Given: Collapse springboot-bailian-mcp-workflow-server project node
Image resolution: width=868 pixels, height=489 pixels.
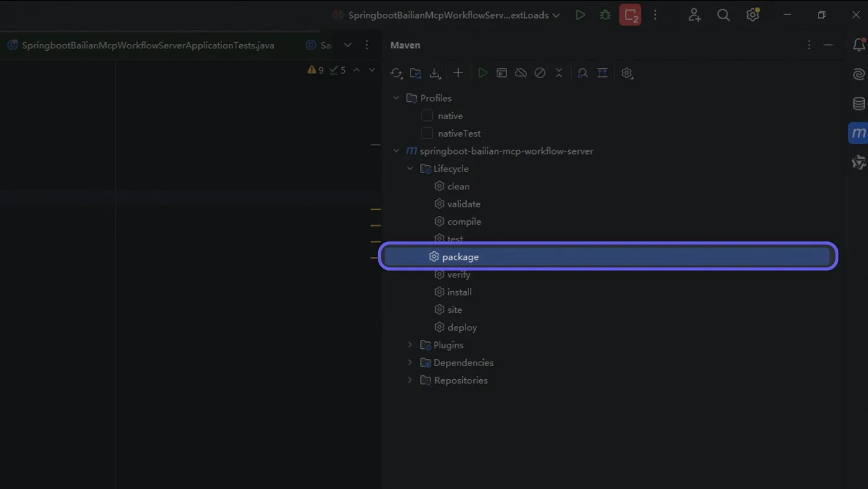Looking at the screenshot, I should click(x=396, y=151).
